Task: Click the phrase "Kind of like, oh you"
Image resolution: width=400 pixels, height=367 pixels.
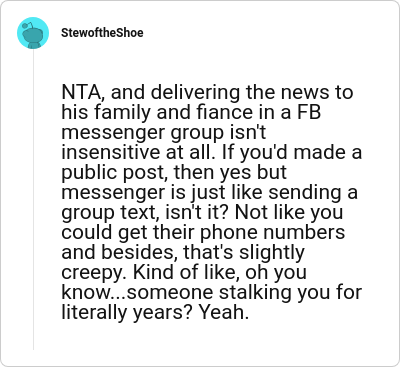Action: click(x=220, y=272)
